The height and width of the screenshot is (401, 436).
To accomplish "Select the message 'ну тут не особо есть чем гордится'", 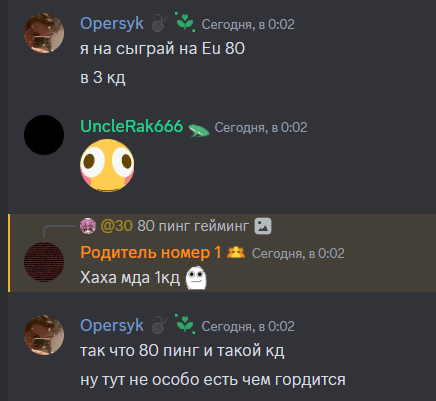I will click(213, 380).
